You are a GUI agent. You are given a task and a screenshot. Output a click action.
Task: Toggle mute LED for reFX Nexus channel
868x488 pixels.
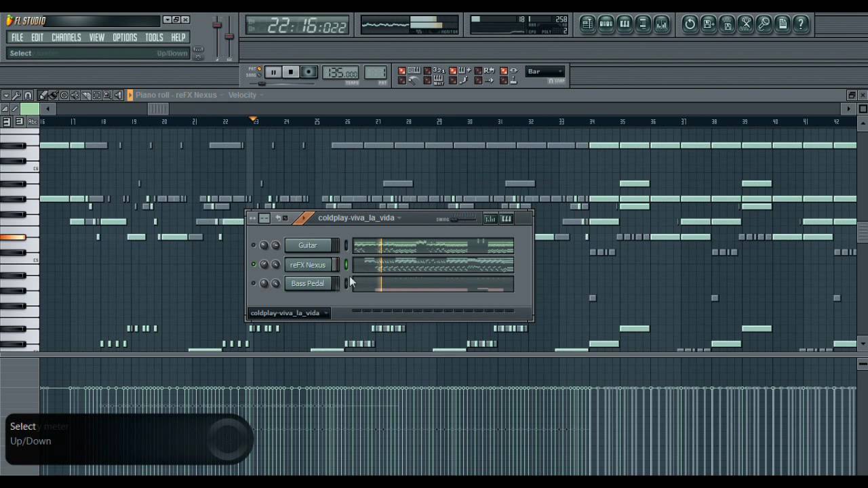(x=254, y=264)
